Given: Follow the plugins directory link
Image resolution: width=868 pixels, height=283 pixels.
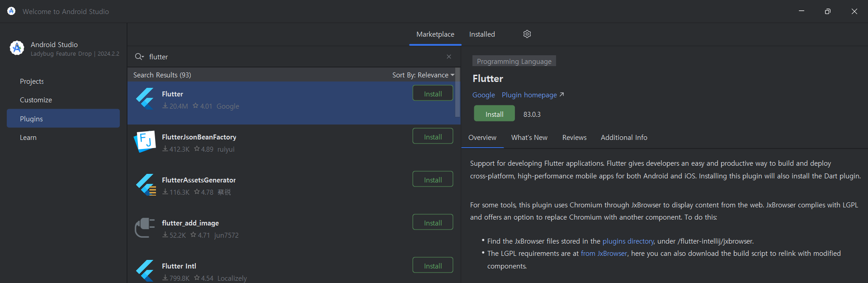Looking at the screenshot, I should coord(628,241).
